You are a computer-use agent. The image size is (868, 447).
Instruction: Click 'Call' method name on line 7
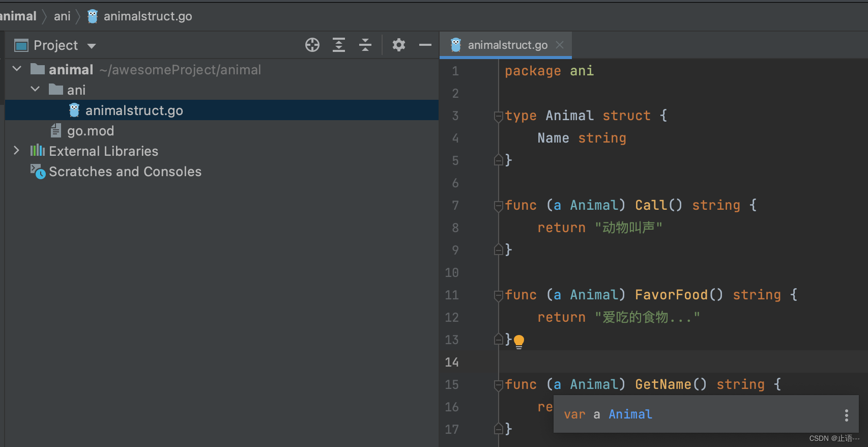pyautogui.click(x=651, y=205)
